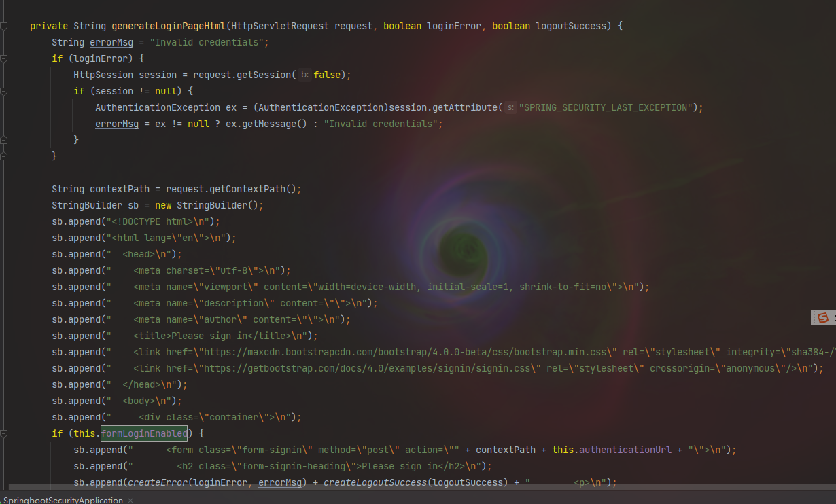This screenshot has height=504, width=836.
Task: Click the createLogoutSuccess method call
Action: click(375, 482)
